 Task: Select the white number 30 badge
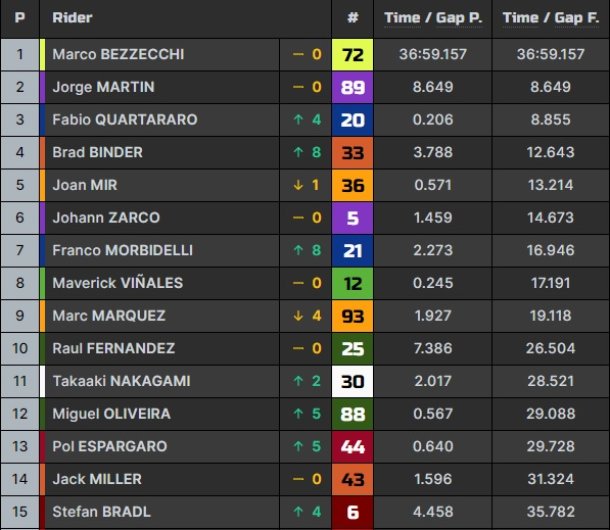tap(352, 381)
